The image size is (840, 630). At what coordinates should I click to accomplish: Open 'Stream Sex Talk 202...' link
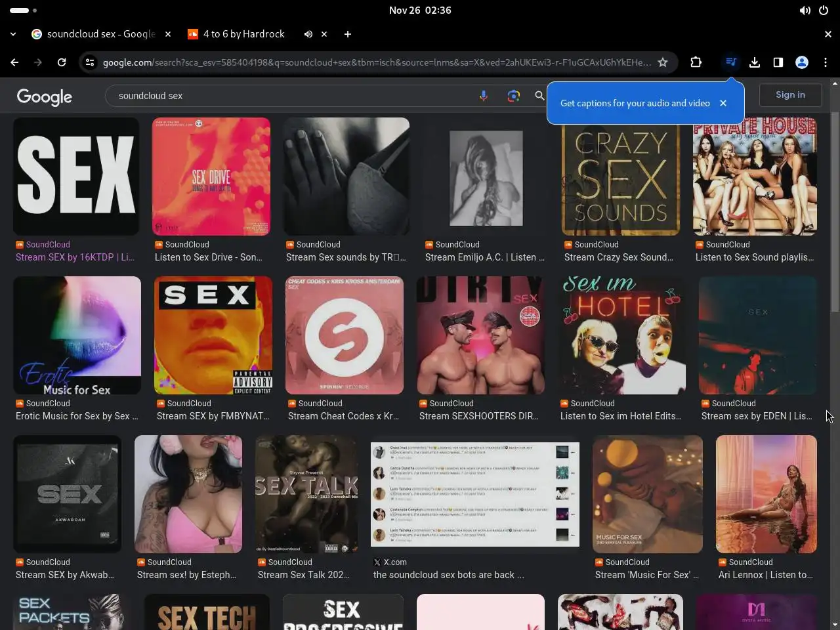(304, 575)
